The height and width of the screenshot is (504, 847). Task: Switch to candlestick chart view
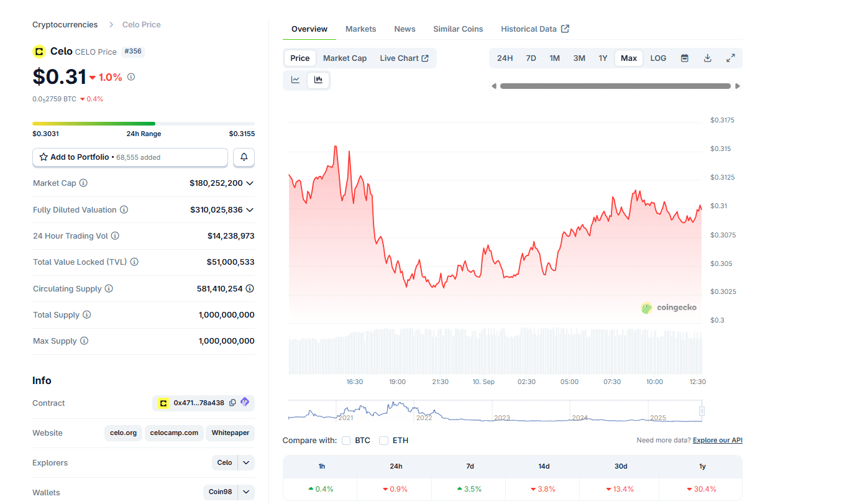click(x=318, y=80)
